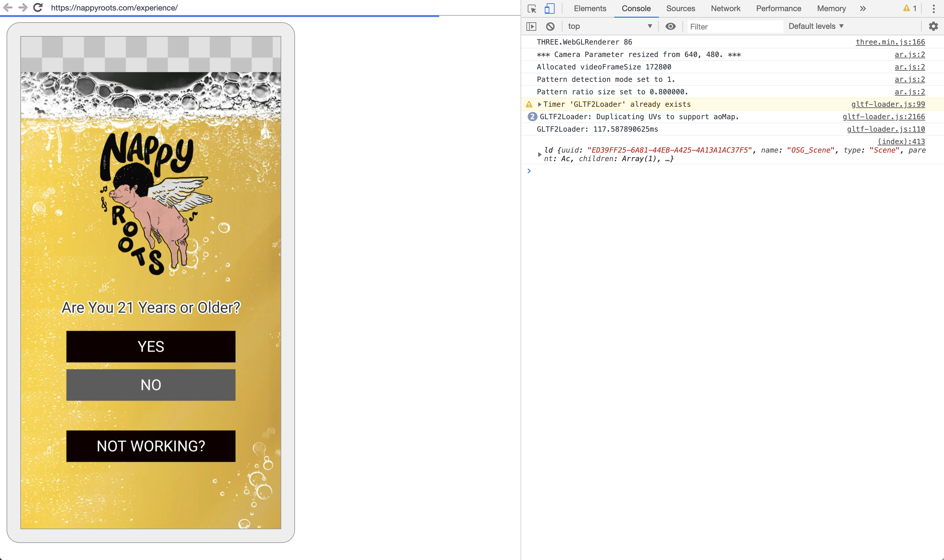Switch to the Elements tab
The width and height of the screenshot is (944, 560).
[x=590, y=8]
